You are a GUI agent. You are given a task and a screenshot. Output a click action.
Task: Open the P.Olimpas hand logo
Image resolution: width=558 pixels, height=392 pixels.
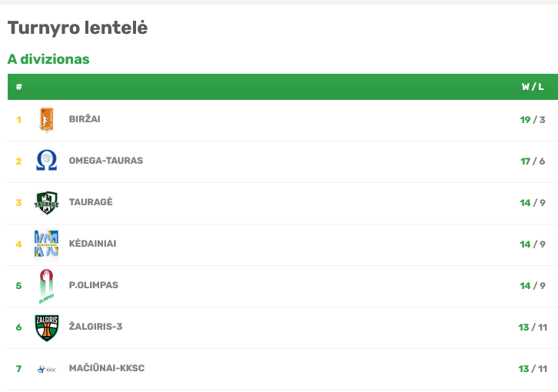click(x=47, y=286)
